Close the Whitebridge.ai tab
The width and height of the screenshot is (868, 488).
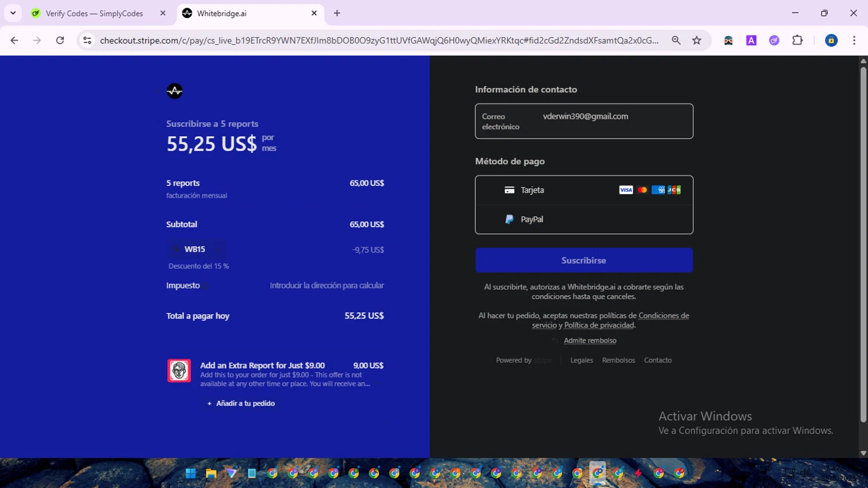[314, 13]
